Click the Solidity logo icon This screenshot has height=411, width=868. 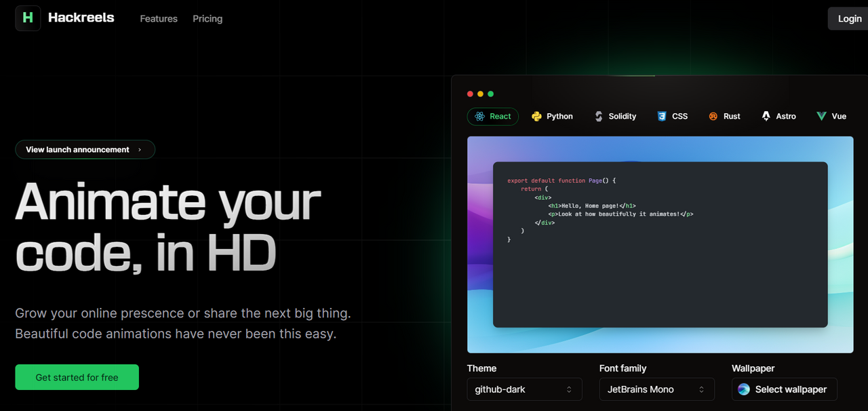pyautogui.click(x=599, y=117)
